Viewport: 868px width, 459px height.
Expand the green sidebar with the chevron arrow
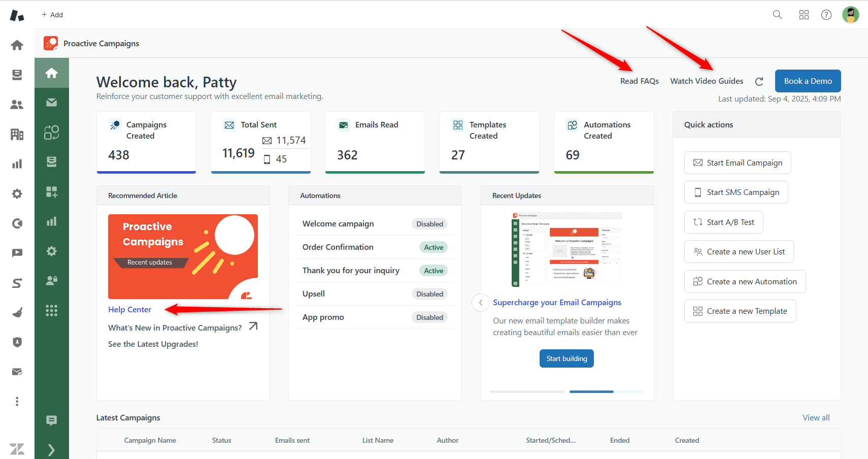51,450
